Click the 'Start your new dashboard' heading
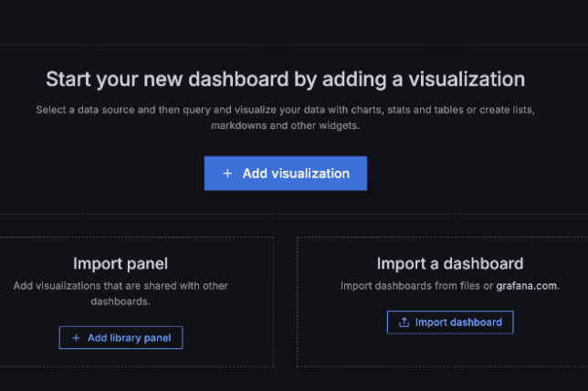This screenshot has width=588, height=391. click(x=285, y=79)
